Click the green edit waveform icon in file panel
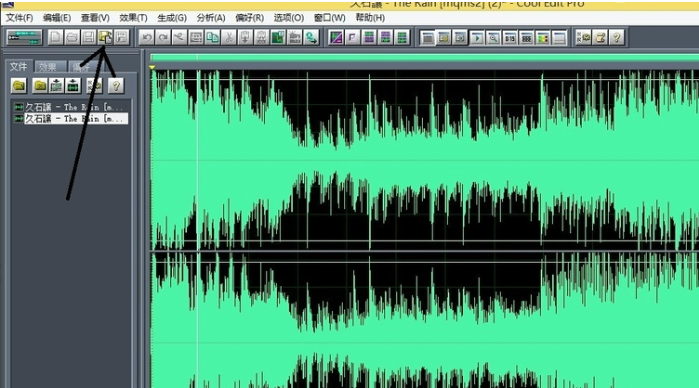The width and height of the screenshot is (699, 388). (x=73, y=86)
